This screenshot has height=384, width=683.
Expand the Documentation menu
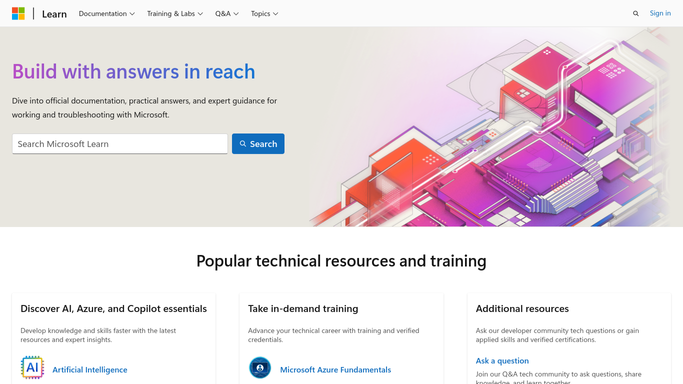(106, 13)
